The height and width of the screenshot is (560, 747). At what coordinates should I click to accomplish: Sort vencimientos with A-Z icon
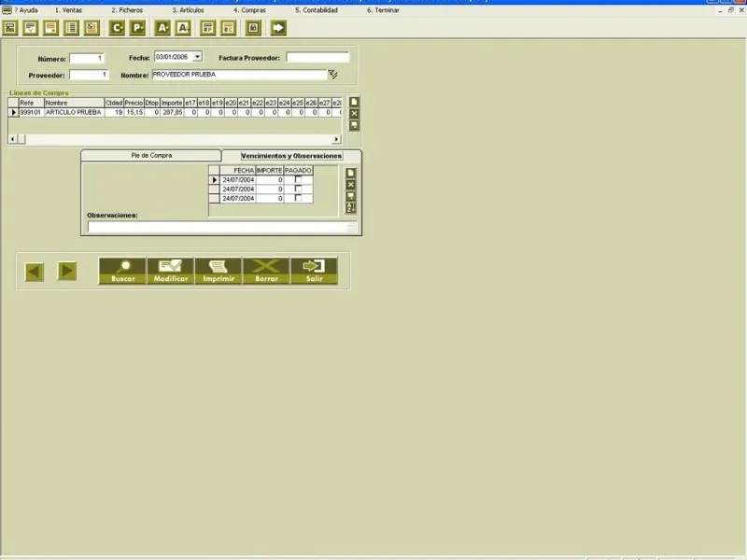tap(351, 208)
